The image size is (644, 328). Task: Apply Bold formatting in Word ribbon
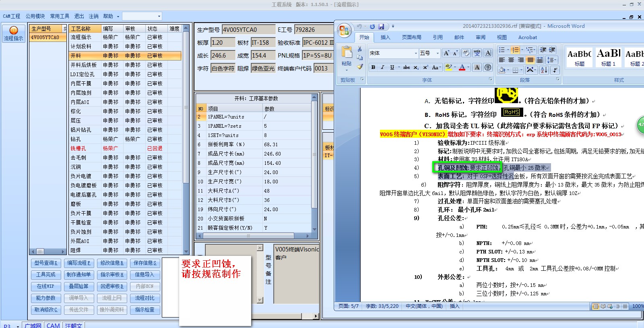(373, 67)
